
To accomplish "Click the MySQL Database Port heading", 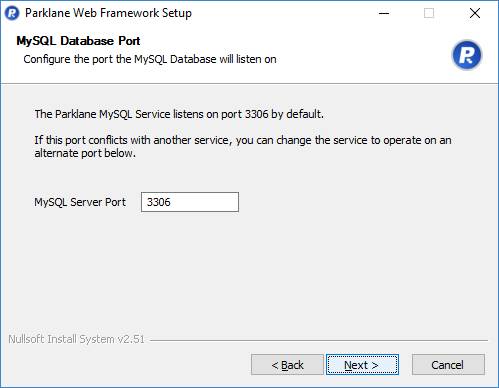I will (78, 41).
